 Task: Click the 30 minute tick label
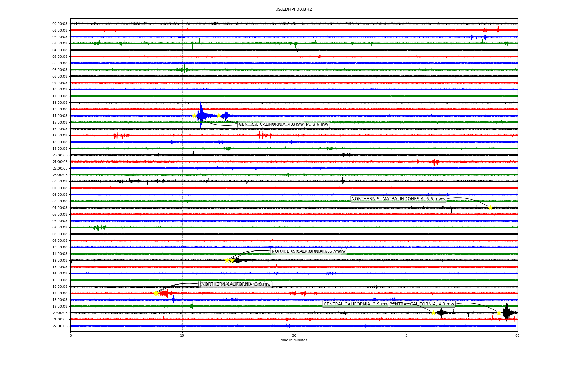(x=294, y=335)
